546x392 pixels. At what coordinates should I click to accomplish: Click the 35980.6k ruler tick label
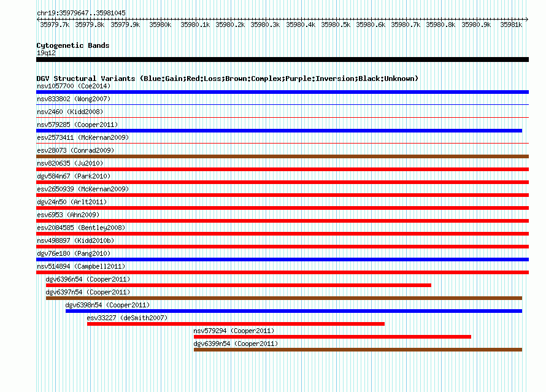[x=371, y=25]
